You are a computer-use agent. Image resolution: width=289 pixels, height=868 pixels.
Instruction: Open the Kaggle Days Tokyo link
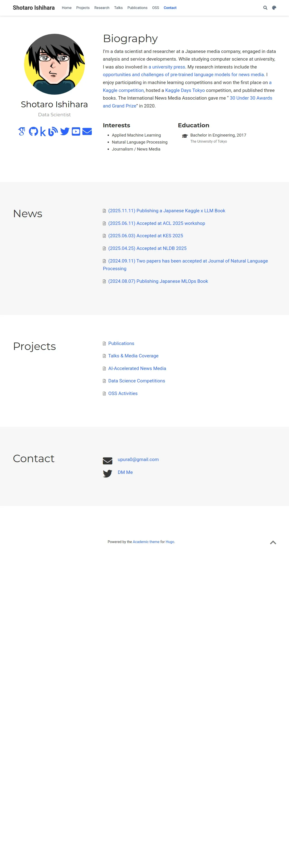185,90
